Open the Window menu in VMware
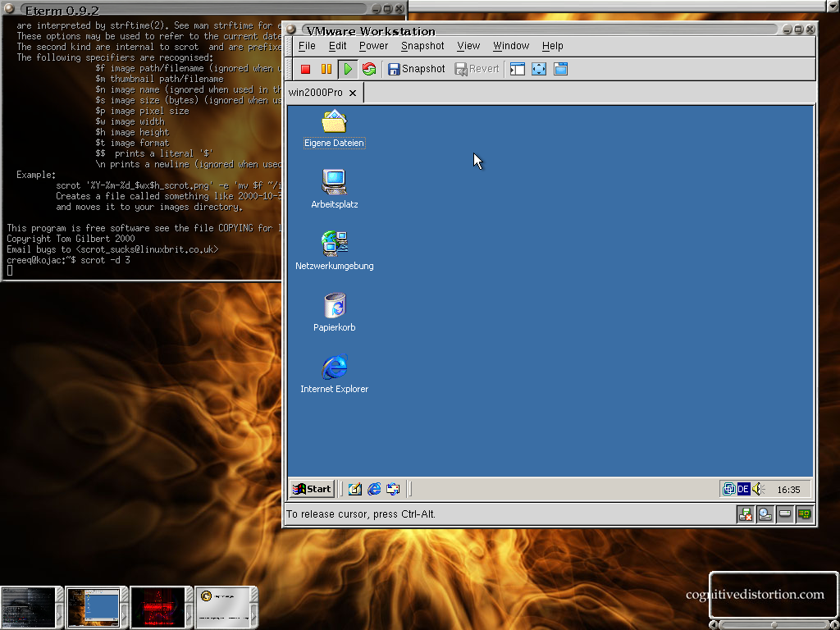Viewport: 840px width, 630px height. pyautogui.click(x=510, y=46)
